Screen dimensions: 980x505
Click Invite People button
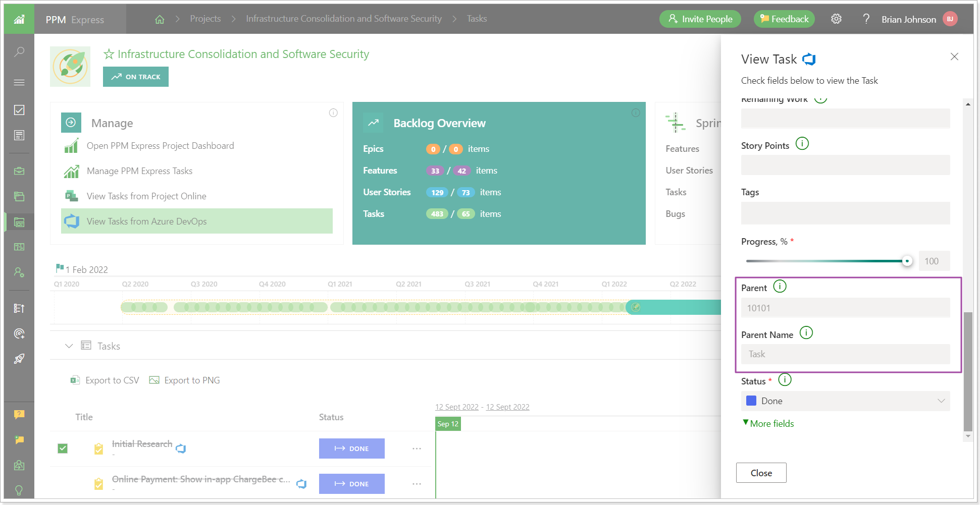[x=700, y=19]
